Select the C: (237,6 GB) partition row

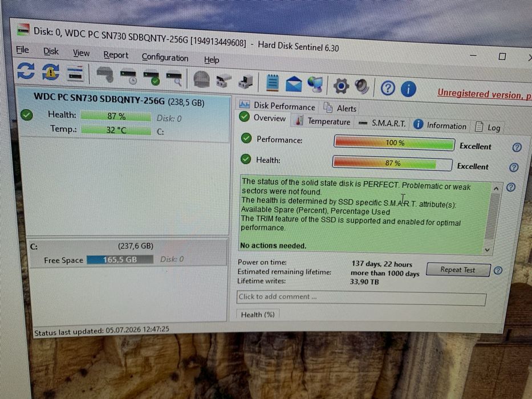127,253
